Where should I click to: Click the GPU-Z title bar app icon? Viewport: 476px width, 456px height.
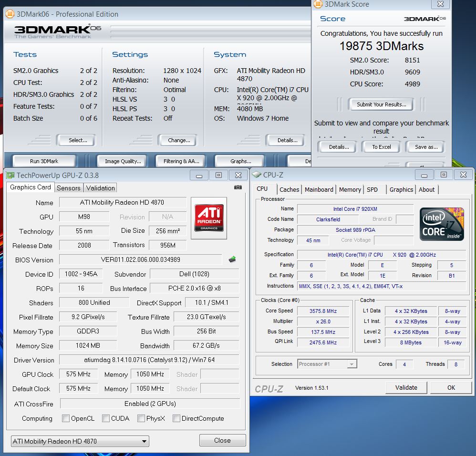[10, 175]
